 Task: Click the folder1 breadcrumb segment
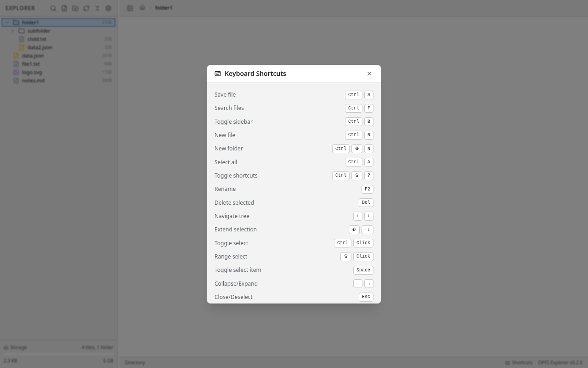(164, 8)
